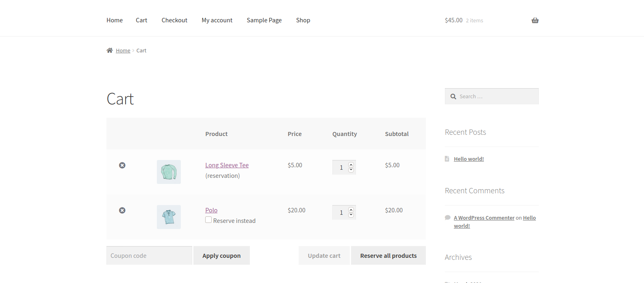Image resolution: width=644 pixels, height=283 pixels.
Task: Click the Long Sleeve Tee thumbnail image
Action: 169,172
